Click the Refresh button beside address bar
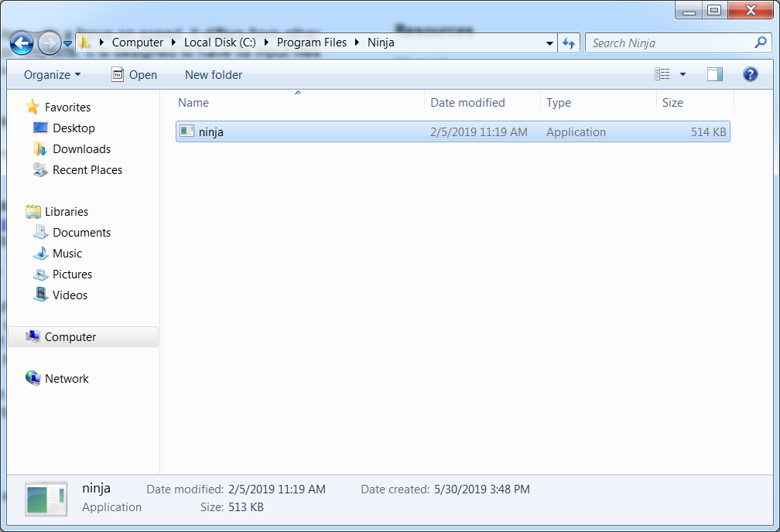This screenshot has height=532, width=780. click(569, 43)
